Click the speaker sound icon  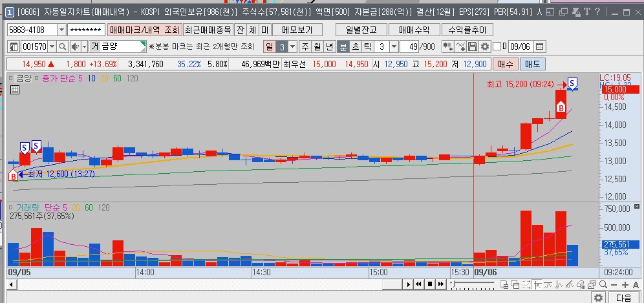pos(75,47)
